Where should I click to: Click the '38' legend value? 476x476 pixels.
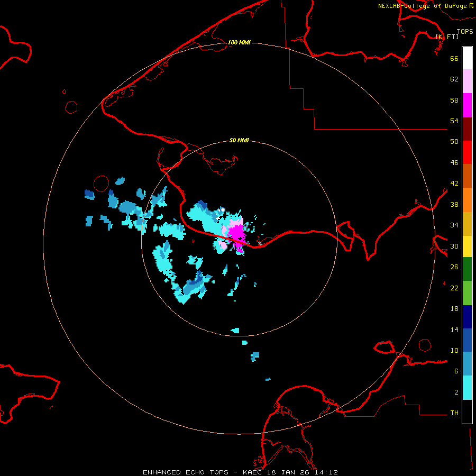click(x=454, y=204)
